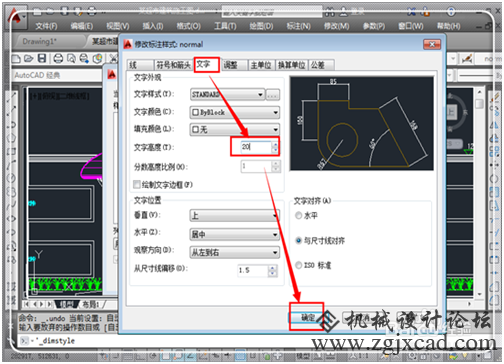Click the AutoCAD application logo button
This screenshot has height=364, width=504.
[x=15, y=17]
